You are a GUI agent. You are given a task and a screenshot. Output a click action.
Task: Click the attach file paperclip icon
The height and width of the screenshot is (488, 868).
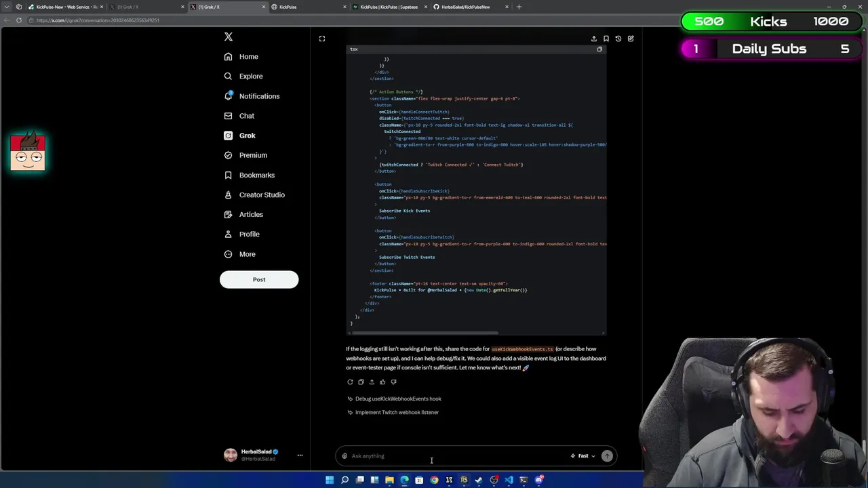(344, 456)
